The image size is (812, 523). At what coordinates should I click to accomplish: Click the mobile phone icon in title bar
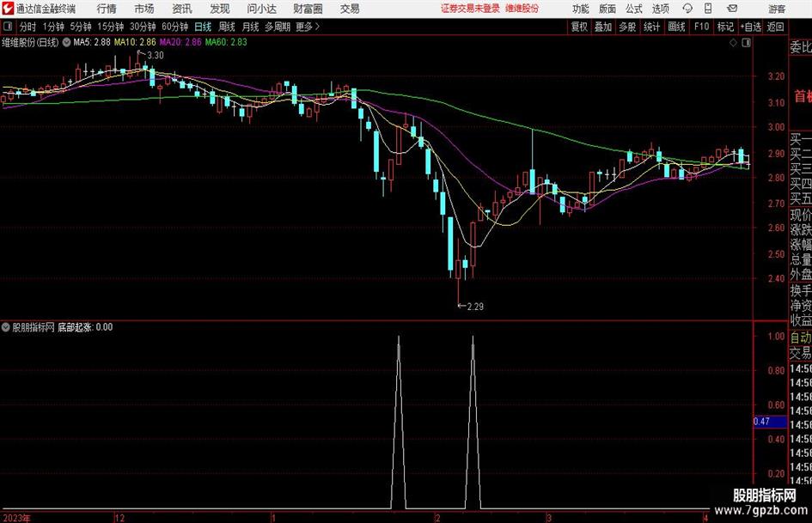point(708,9)
